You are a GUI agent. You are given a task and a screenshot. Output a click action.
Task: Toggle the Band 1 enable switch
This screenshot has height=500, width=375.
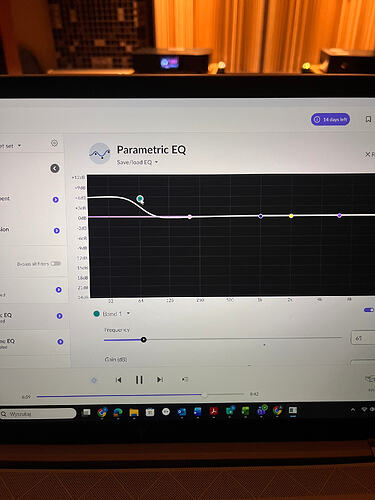point(369,310)
